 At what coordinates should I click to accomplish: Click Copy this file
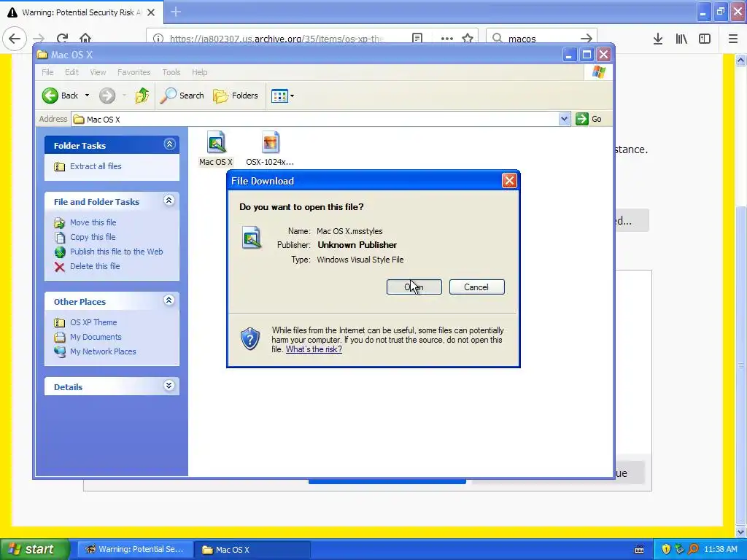click(x=93, y=237)
